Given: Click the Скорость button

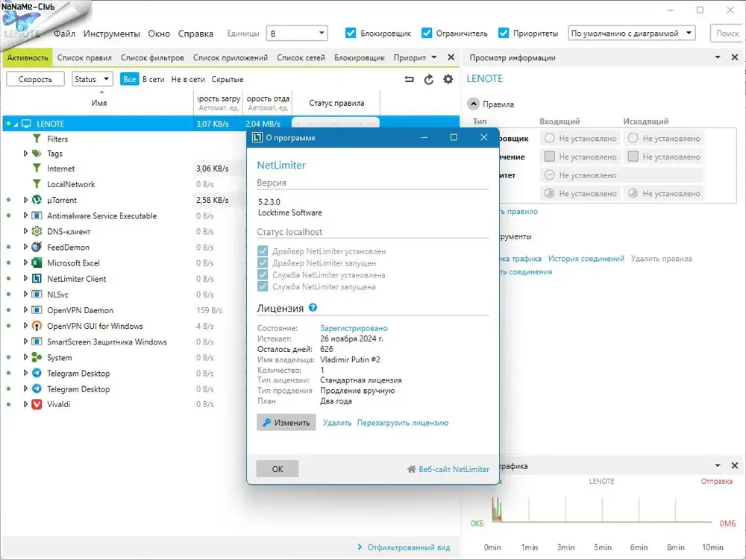Looking at the screenshot, I should coord(35,79).
